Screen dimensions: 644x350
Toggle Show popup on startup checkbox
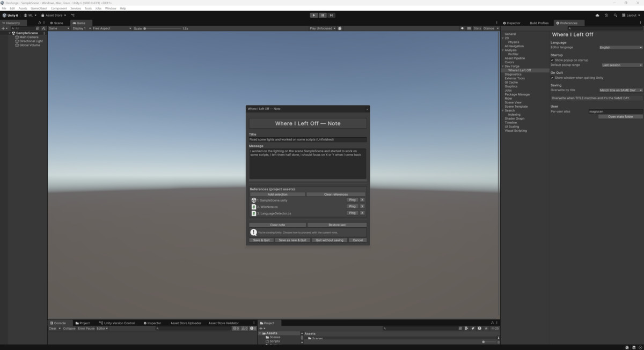click(553, 60)
